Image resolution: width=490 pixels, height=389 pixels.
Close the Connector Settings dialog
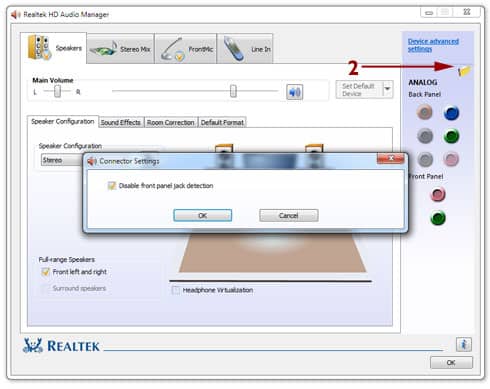tap(391, 158)
